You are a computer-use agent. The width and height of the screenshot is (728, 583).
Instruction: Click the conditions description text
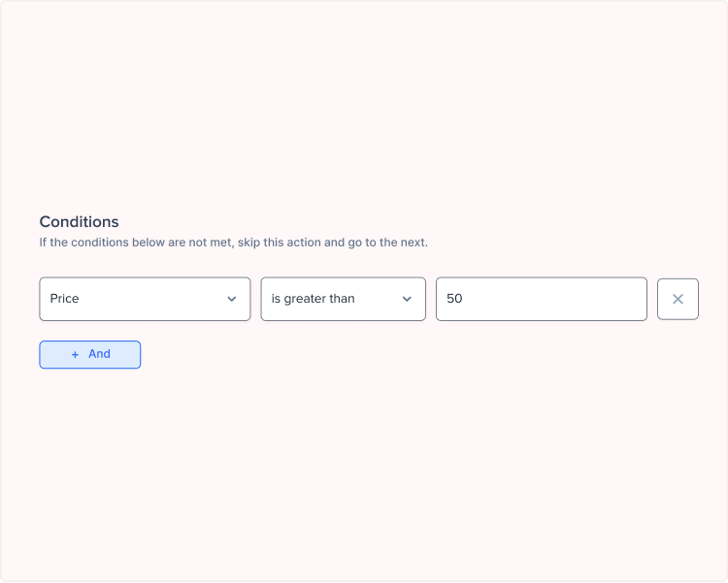(x=234, y=243)
